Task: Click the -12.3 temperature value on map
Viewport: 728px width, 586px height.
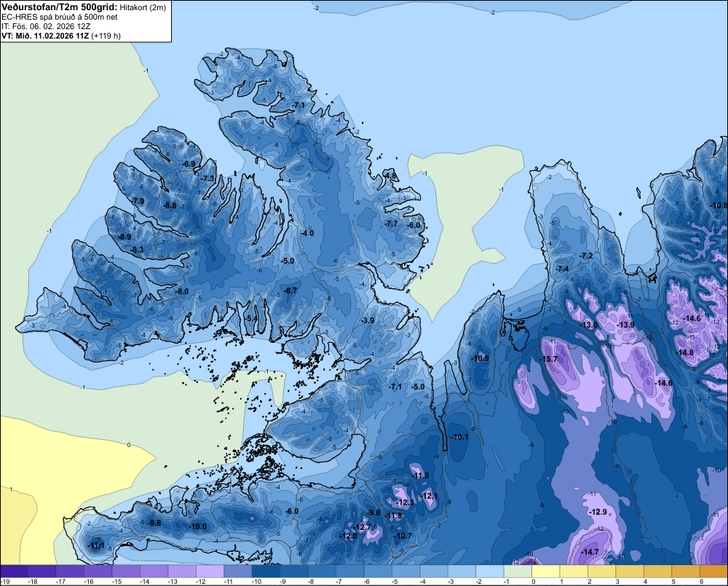Action: [405, 502]
